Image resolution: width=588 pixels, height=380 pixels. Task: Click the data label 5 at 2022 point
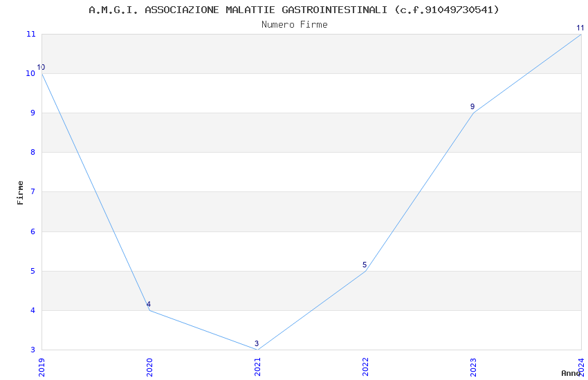[x=365, y=265]
